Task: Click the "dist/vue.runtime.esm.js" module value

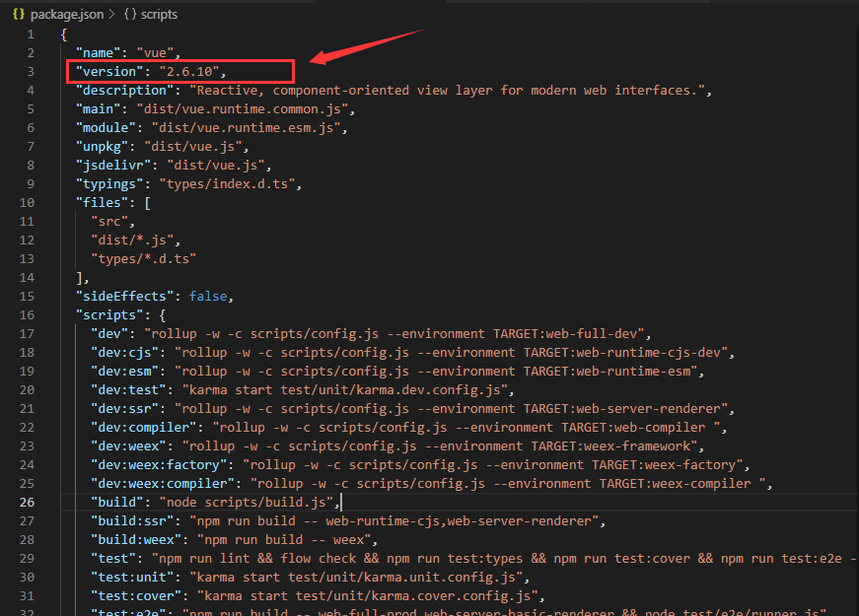Action: [x=247, y=127]
